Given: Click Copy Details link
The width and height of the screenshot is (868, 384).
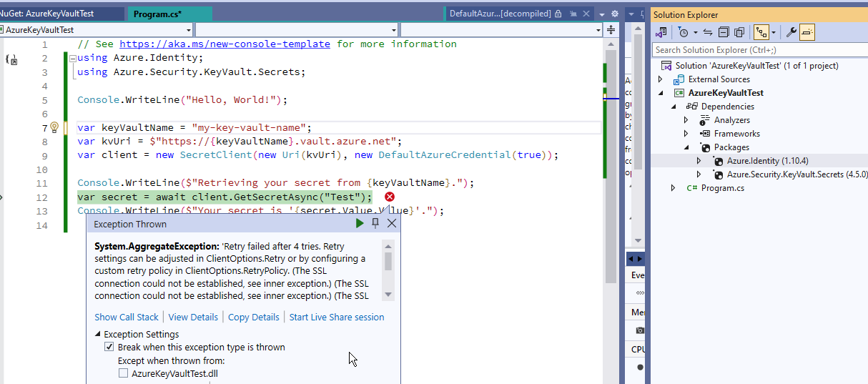Looking at the screenshot, I should tap(253, 317).
